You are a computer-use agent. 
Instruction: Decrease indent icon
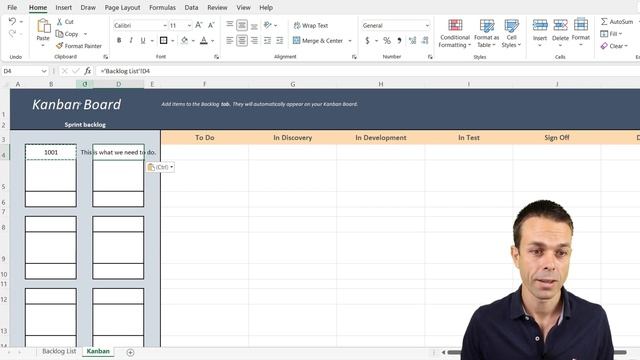[267, 40]
